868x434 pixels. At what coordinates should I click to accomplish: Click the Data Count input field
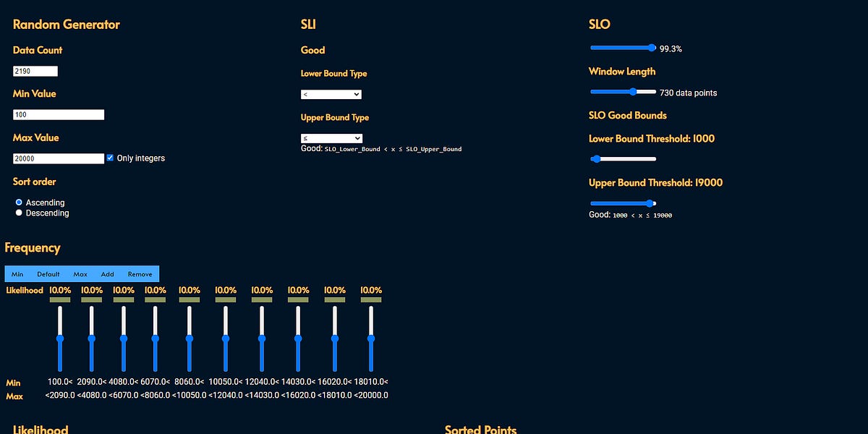pos(35,71)
